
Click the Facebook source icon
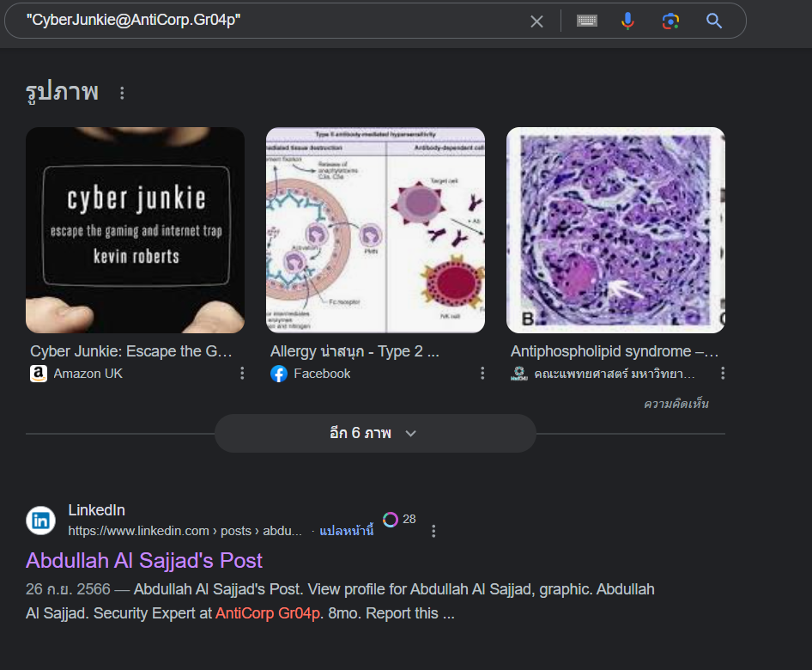[279, 374]
